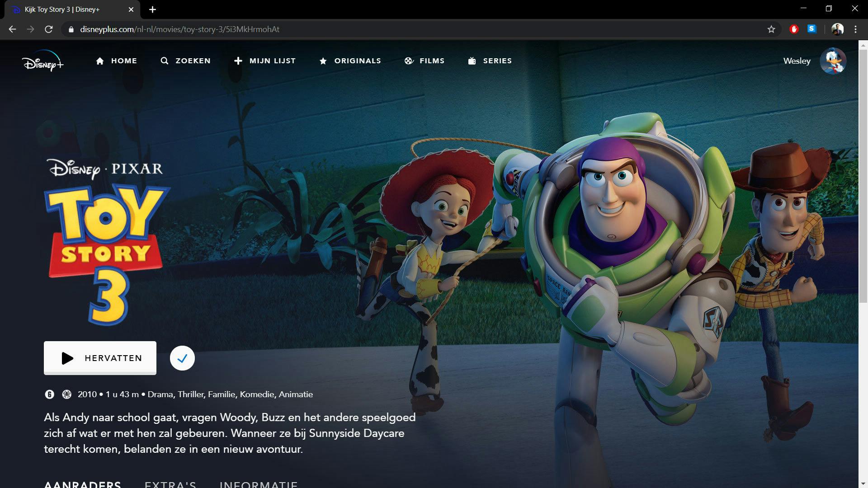The height and width of the screenshot is (488, 868).
Task: Open the Wesley profile avatar menu
Action: click(x=833, y=61)
